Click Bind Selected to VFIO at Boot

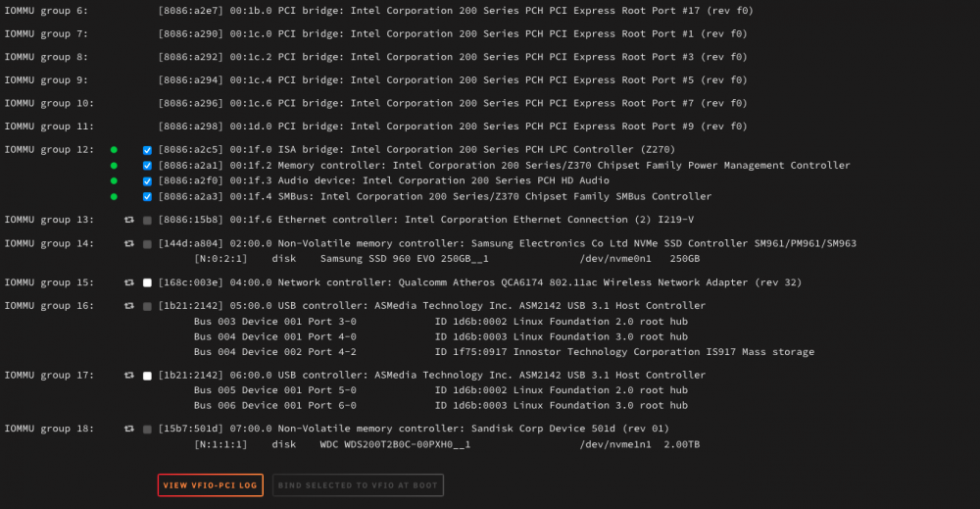(358, 485)
